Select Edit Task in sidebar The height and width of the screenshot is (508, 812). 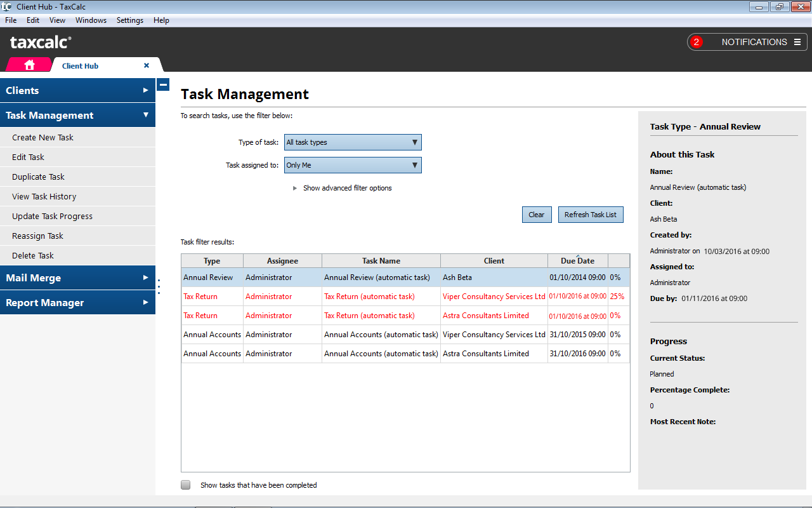pos(77,157)
